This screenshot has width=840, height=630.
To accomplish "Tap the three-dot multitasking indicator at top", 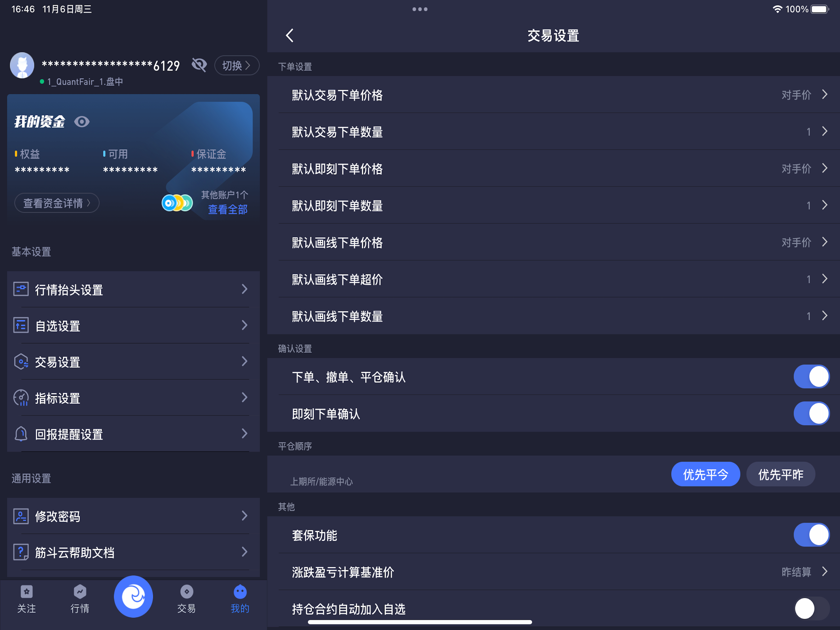I will (x=420, y=9).
